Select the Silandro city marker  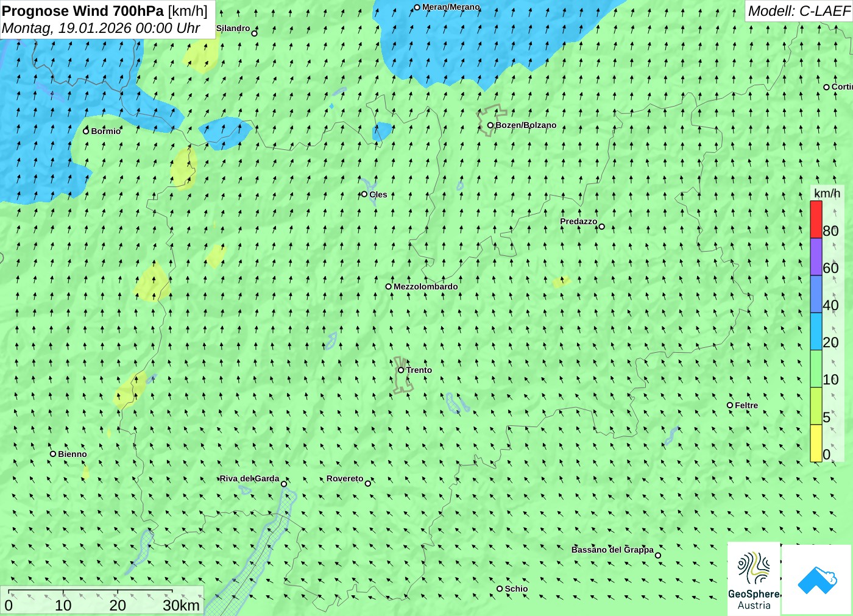click(x=255, y=34)
